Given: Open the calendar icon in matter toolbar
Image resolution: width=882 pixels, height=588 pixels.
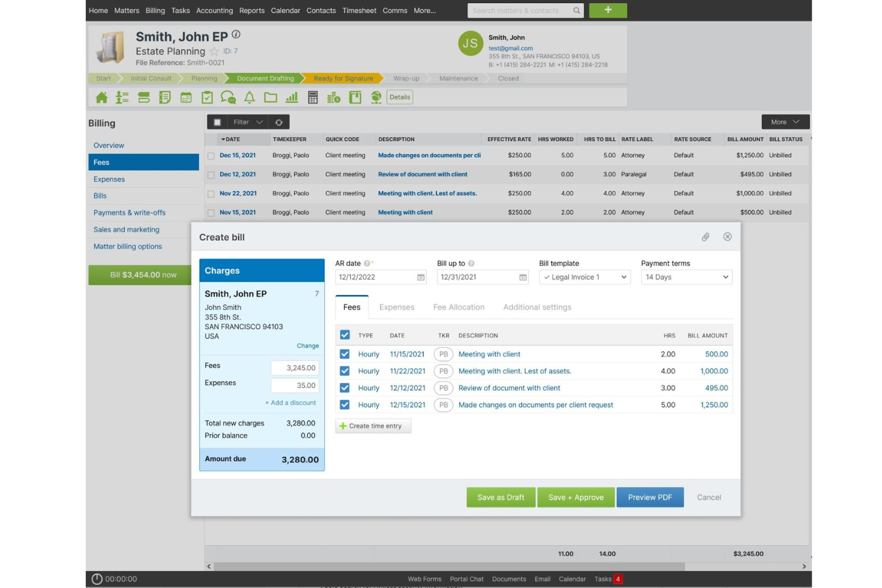Looking at the screenshot, I should point(186,97).
